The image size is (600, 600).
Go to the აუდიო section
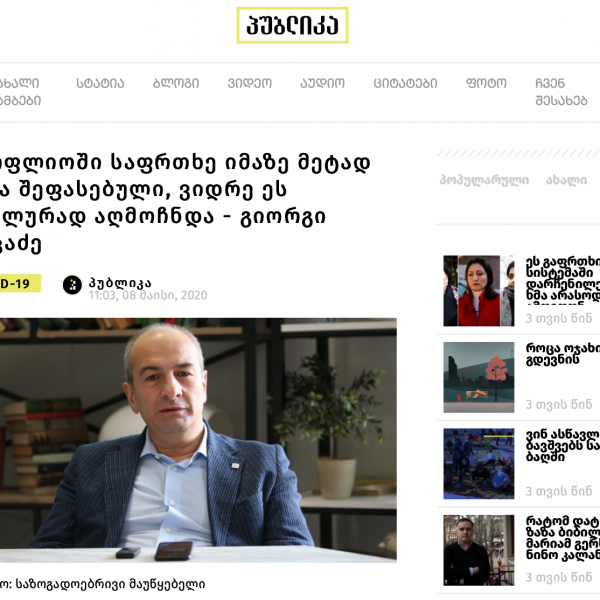322,83
